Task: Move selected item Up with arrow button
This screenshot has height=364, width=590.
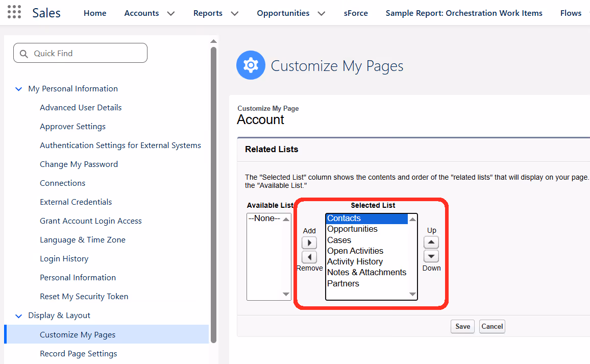Action: (x=431, y=242)
